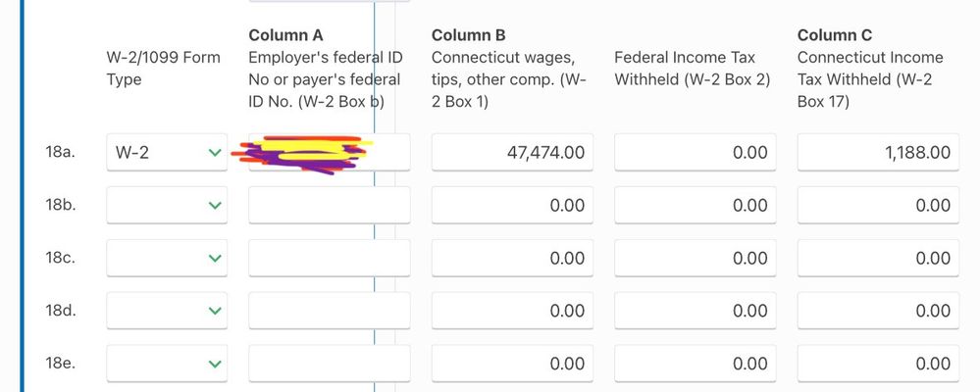This screenshot has width=980, height=392.
Task: Open the 18e form type dropdown
Action: [167, 364]
